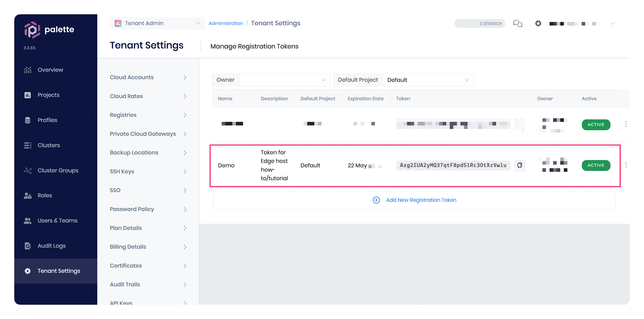Screen dimensions: 644x319
Task: Copy the Demo token to clipboard
Action: click(519, 165)
